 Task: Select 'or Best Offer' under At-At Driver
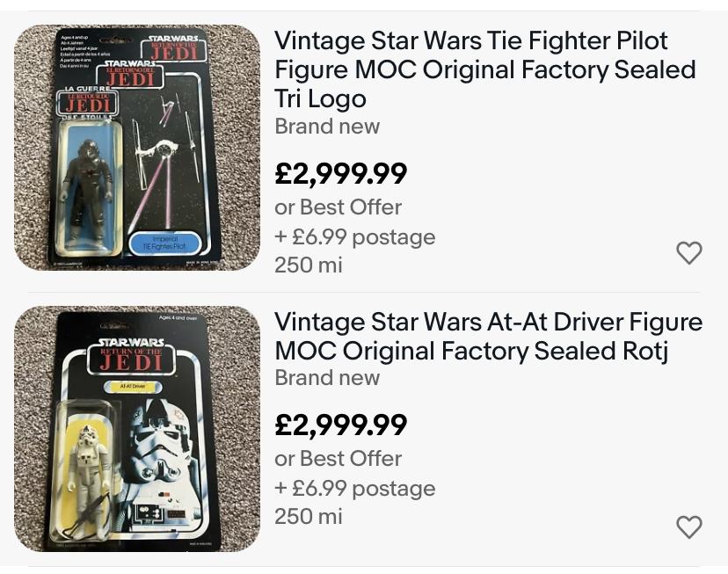coord(338,459)
